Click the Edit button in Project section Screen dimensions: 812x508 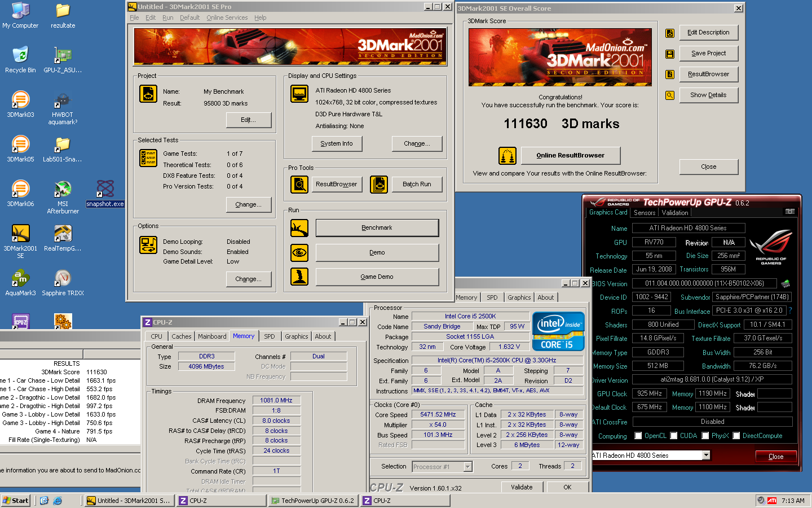tap(249, 120)
